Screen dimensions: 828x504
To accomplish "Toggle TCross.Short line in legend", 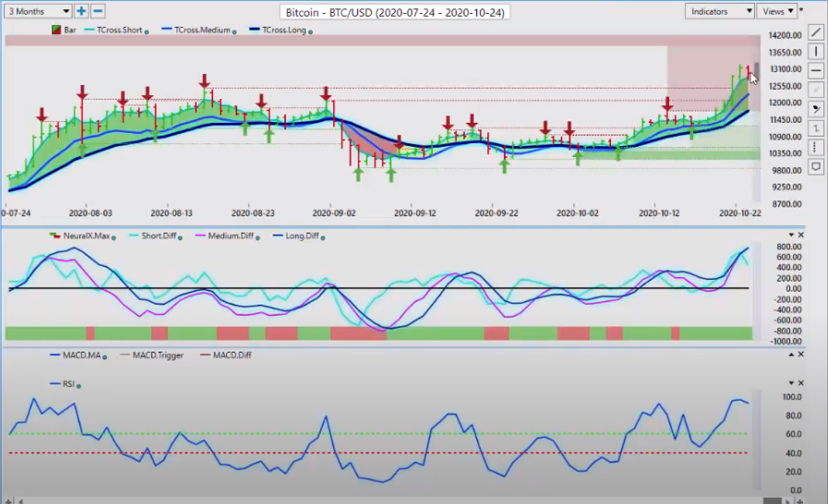I will pyautogui.click(x=114, y=30).
